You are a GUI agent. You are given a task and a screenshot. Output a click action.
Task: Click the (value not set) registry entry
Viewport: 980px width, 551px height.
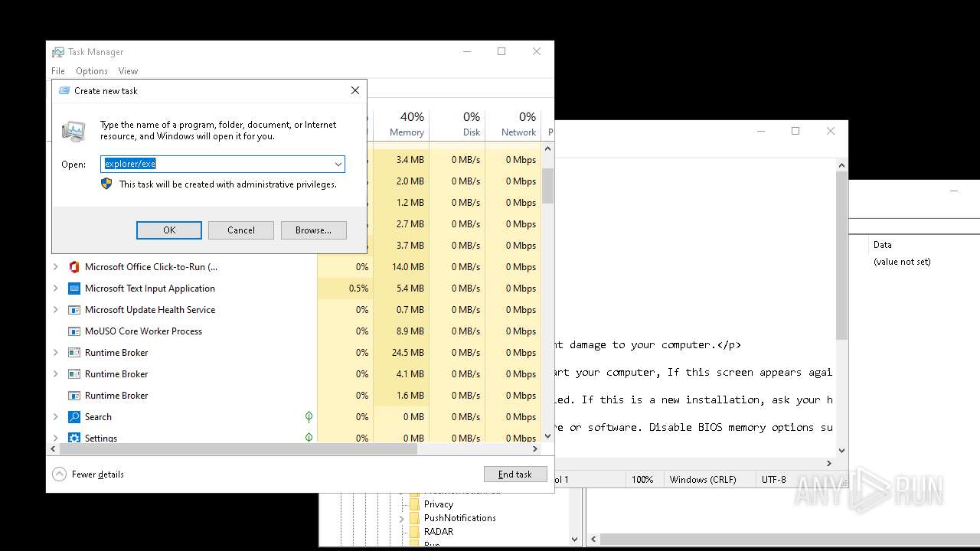coord(902,262)
